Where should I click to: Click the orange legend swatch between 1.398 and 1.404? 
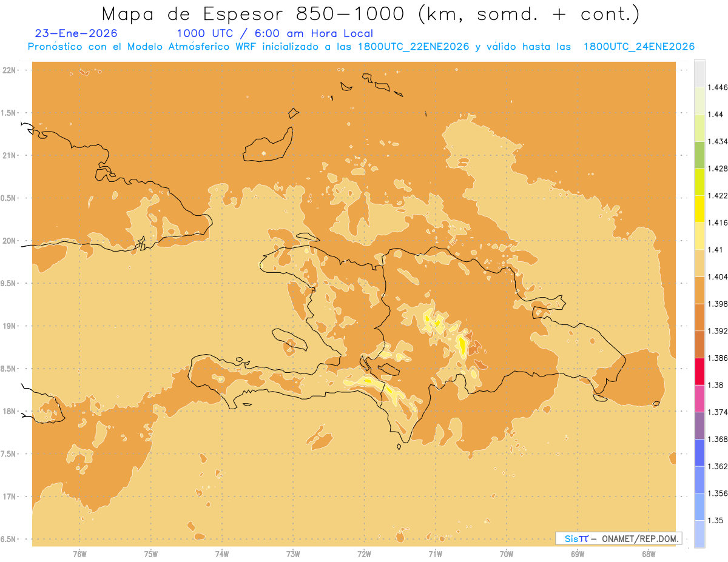click(699, 290)
